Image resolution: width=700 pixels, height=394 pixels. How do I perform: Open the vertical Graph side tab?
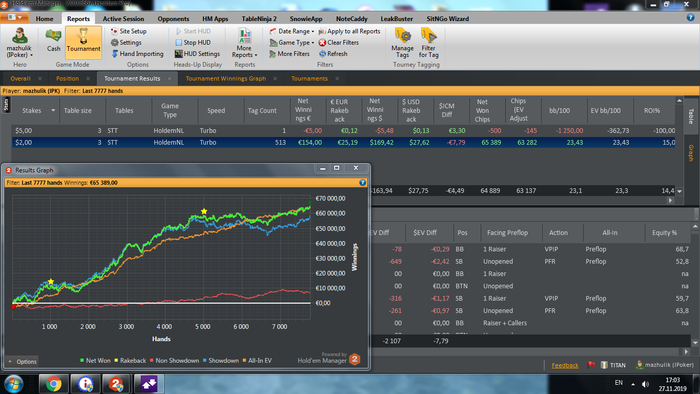(x=691, y=153)
